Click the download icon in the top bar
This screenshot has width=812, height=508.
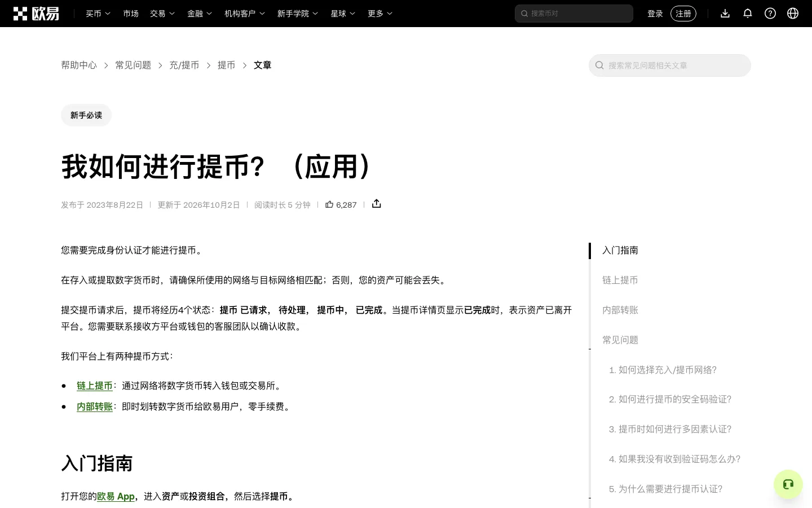[x=725, y=14]
